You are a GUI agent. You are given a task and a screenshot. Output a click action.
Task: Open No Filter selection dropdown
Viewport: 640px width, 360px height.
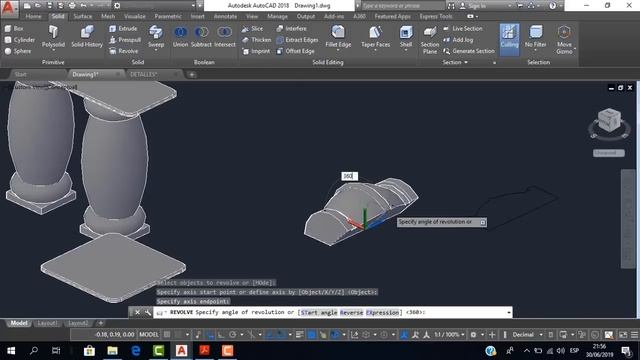click(x=536, y=38)
